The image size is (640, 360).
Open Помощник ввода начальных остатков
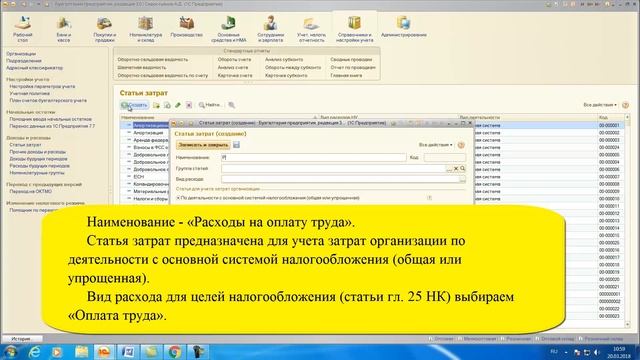(x=50, y=119)
